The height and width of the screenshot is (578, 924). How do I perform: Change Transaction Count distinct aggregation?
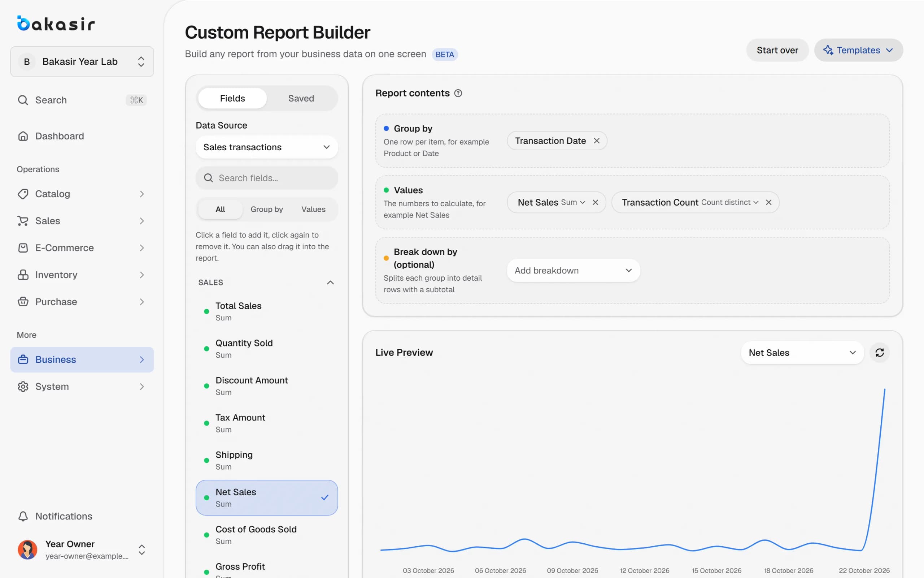730,202
